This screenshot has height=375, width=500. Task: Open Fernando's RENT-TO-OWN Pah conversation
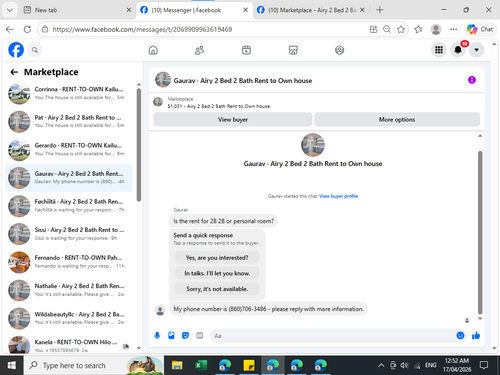click(68, 262)
